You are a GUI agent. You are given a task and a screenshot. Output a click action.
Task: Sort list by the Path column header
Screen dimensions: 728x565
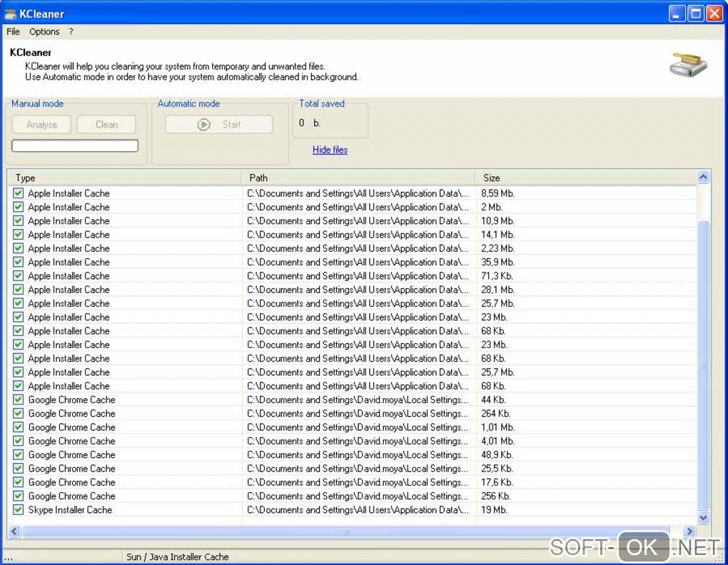(x=358, y=178)
